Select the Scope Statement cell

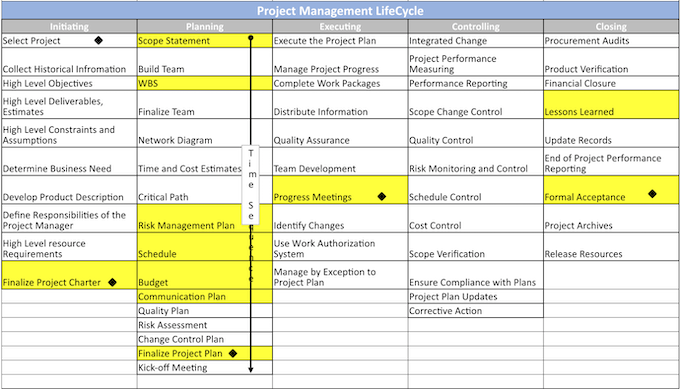click(x=205, y=41)
